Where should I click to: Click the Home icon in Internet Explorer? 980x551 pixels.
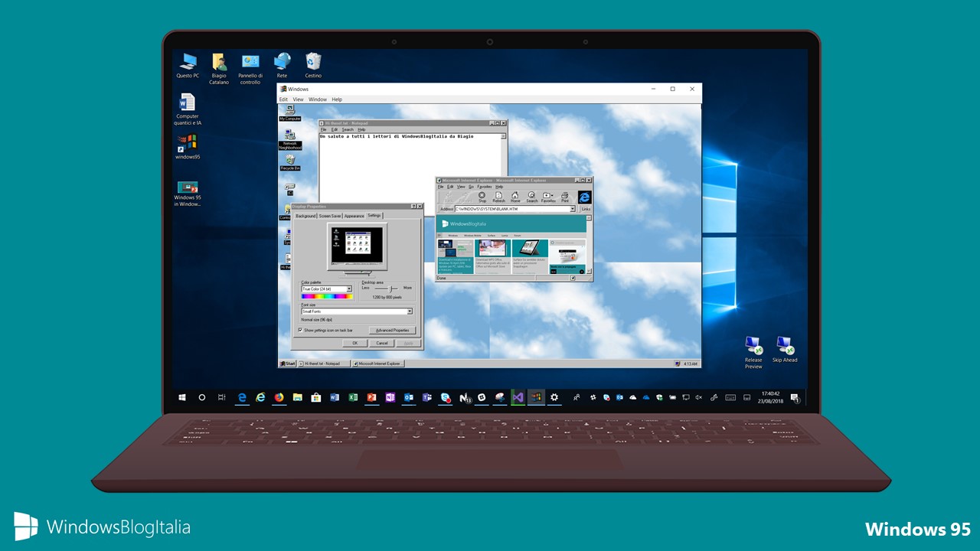click(515, 197)
